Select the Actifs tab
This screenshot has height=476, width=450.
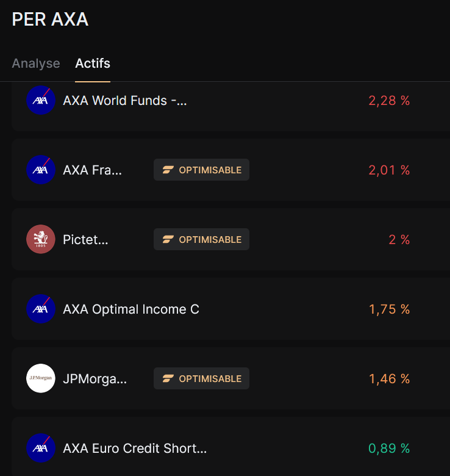93,63
